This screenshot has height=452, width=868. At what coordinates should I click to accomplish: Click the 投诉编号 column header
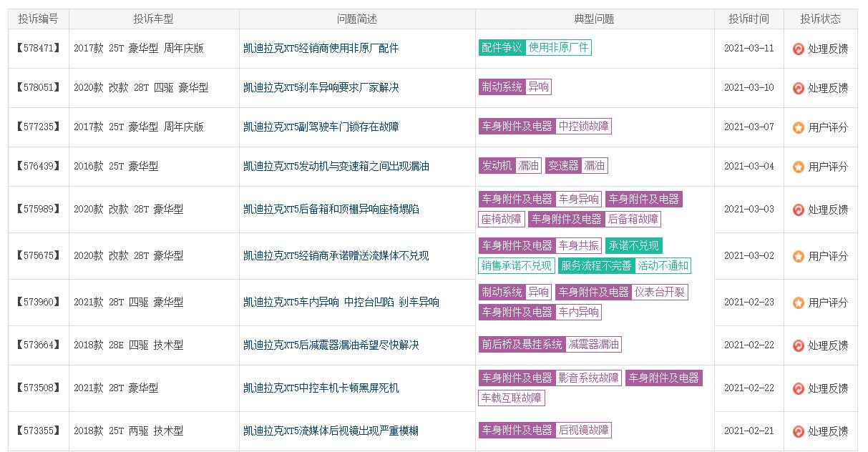pyautogui.click(x=39, y=19)
